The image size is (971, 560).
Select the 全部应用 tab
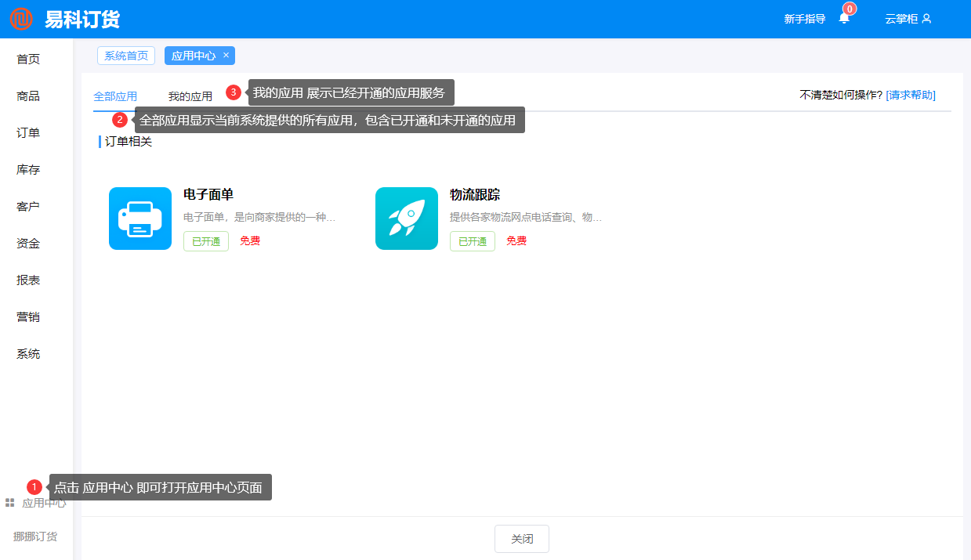115,96
